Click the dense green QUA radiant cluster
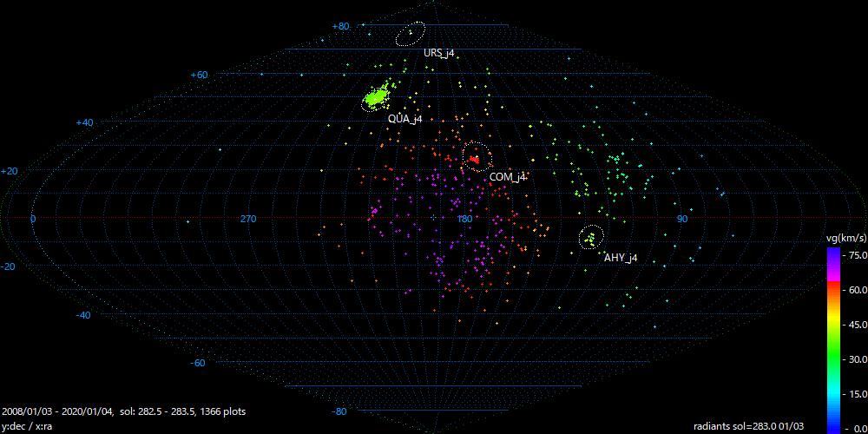 click(x=375, y=98)
